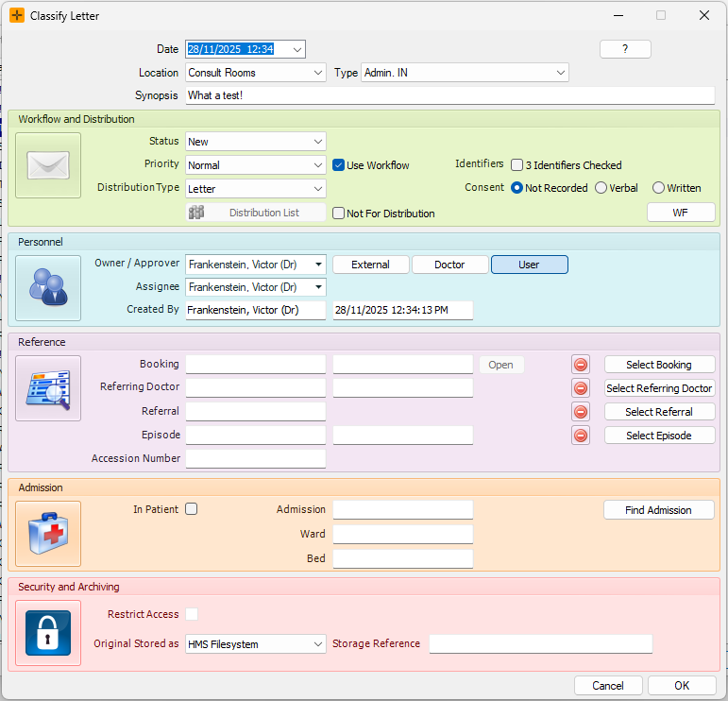The width and height of the screenshot is (728, 701).
Task: Clear the Referral with red remove icon
Action: click(x=581, y=412)
